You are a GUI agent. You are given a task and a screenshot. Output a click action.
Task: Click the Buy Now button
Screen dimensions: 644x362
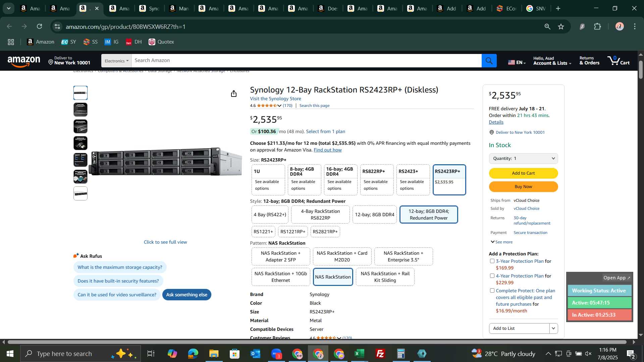[x=523, y=187]
